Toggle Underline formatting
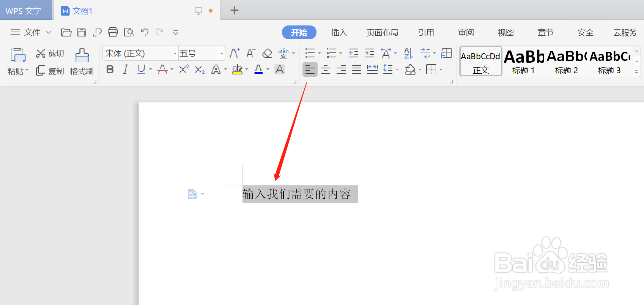The width and height of the screenshot is (644, 305). (x=141, y=69)
